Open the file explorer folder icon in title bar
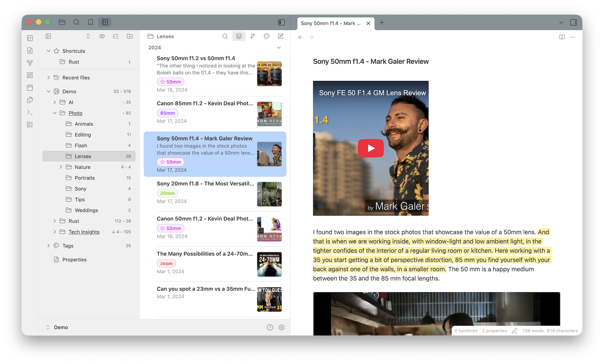604x364 pixels. (x=62, y=22)
